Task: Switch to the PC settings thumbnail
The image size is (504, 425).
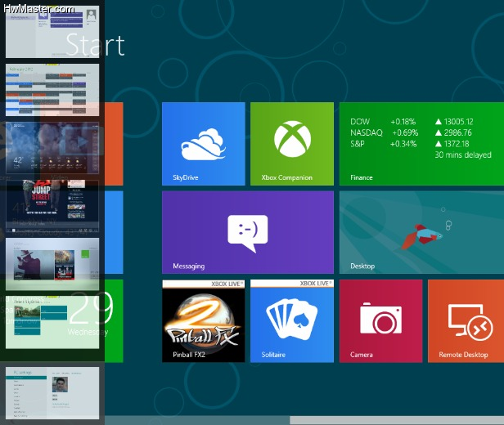Action: coord(52,393)
